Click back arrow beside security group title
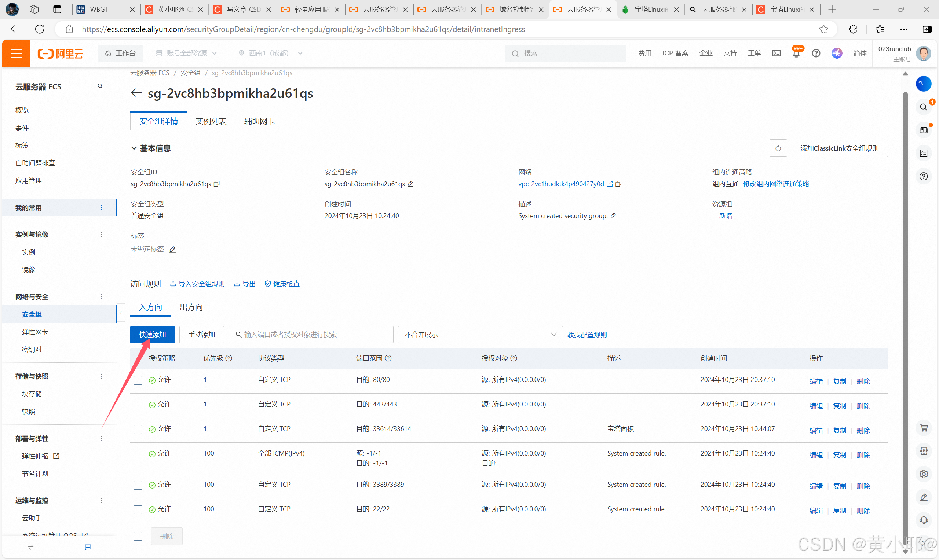 (x=136, y=93)
